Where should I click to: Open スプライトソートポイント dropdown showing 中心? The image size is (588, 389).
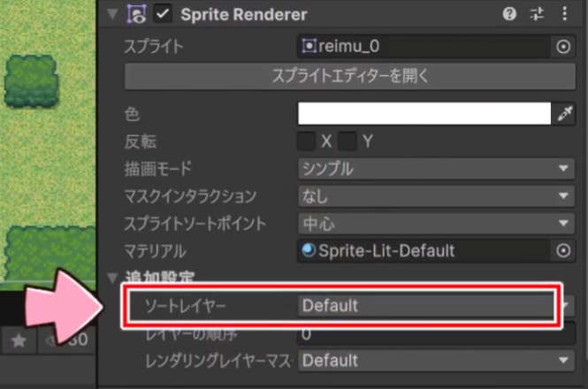436,224
